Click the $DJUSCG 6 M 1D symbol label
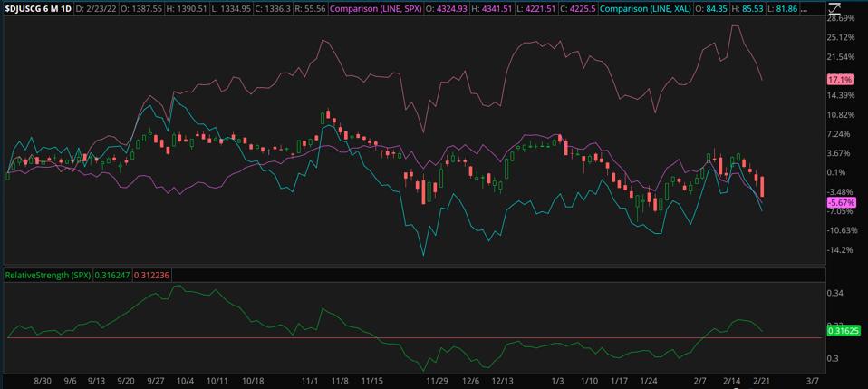Viewport: 868px width, 389px height. (x=37, y=7)
